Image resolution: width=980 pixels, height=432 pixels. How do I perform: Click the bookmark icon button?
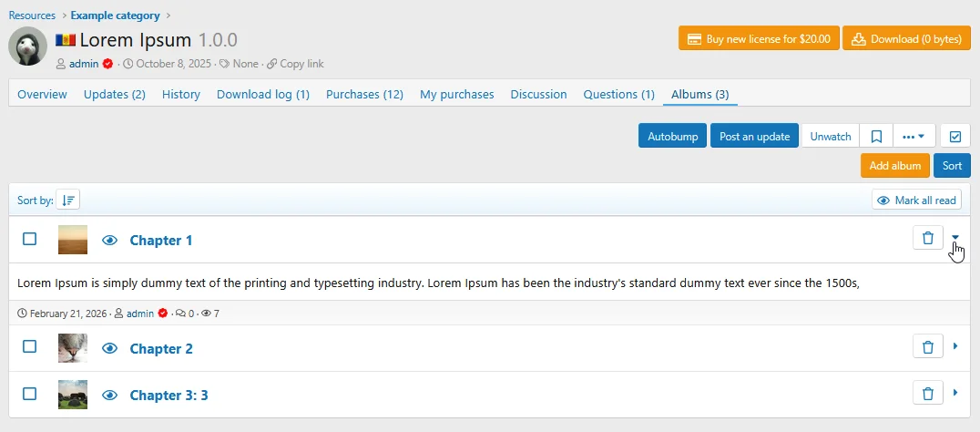[x=876, y=137]
